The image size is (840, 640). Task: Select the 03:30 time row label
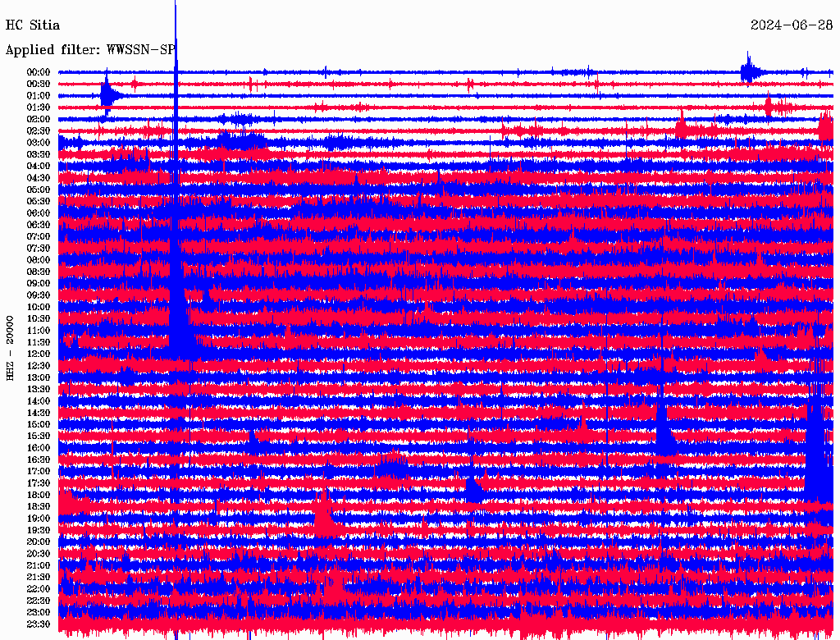[x=39, y=154]
